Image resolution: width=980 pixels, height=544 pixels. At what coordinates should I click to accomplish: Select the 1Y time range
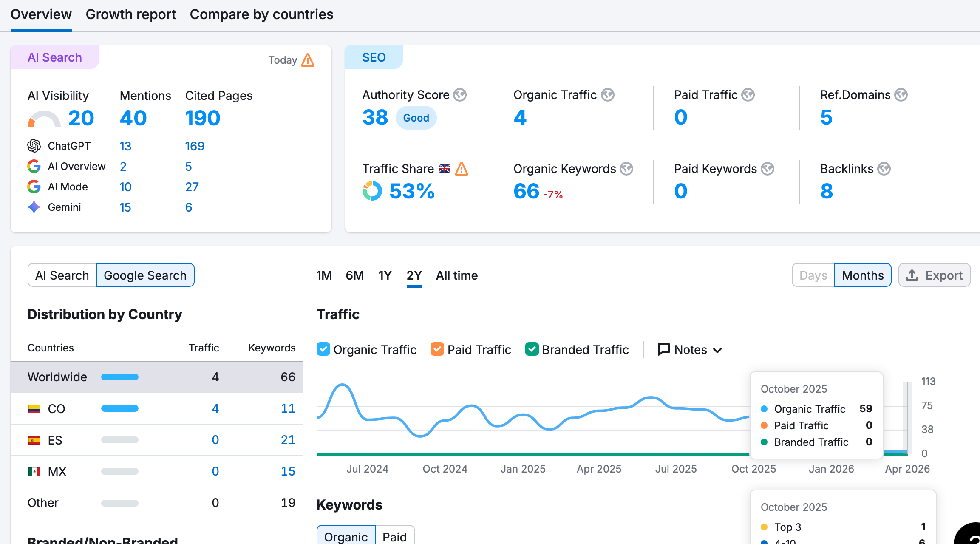click(x=385, y=275)
